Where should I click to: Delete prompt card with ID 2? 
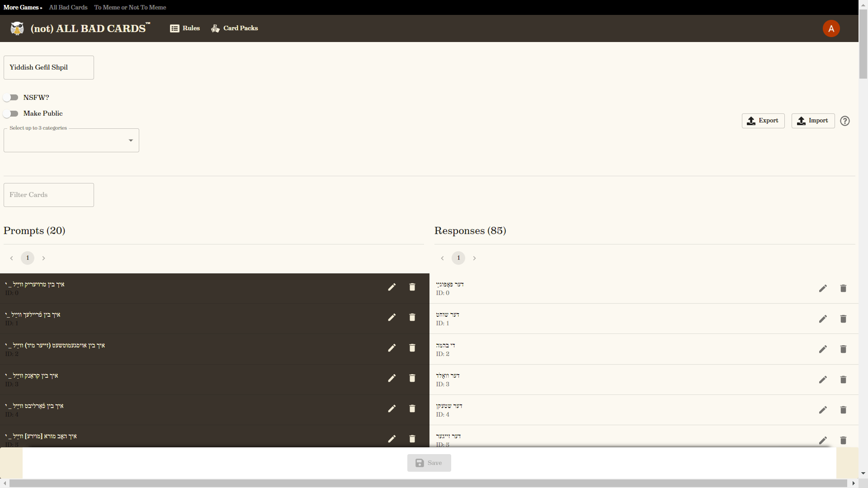(x=412, y=348)
